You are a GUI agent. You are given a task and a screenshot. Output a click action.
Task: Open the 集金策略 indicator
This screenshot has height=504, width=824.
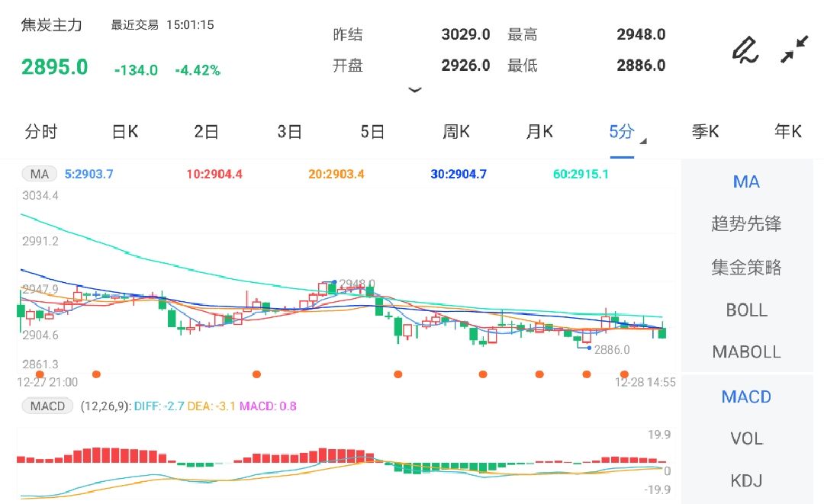pos(746,268)
